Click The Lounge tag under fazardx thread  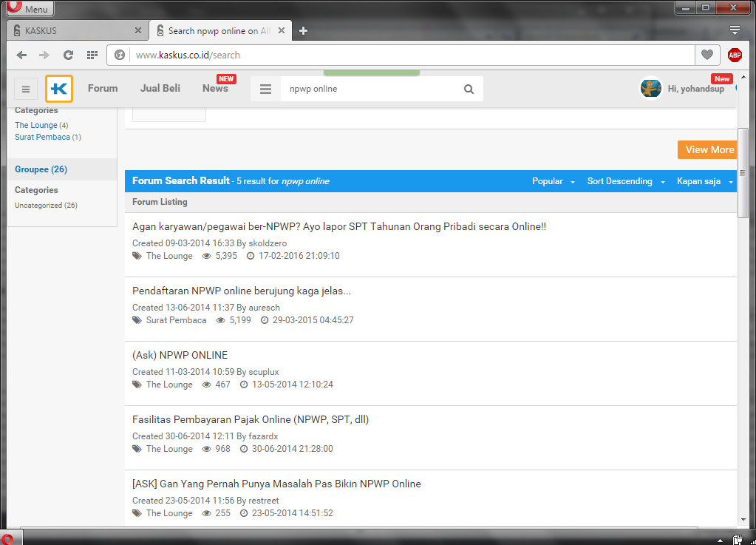pyautogui.click(x=169, y=449)
